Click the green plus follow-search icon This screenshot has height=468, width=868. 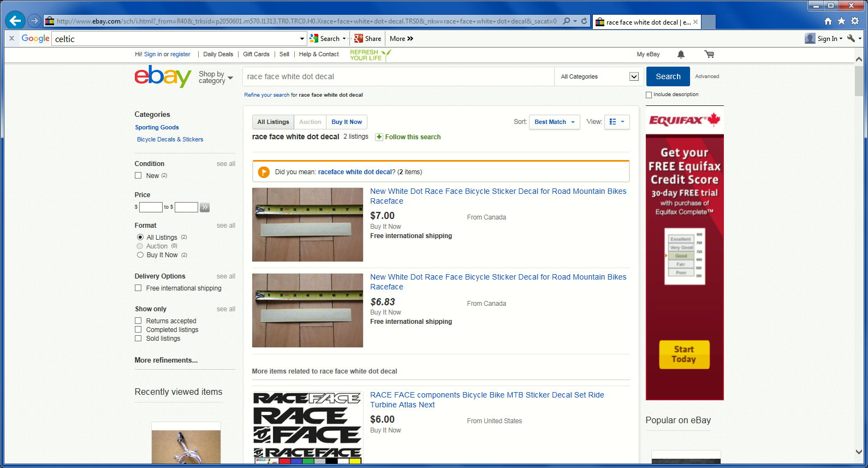coord(379,137)
